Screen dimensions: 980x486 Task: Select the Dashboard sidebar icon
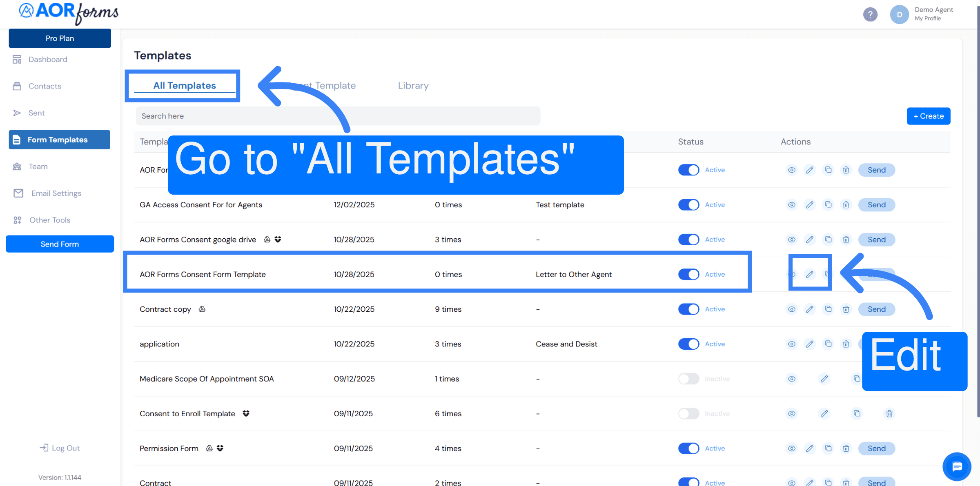point(17,59)
